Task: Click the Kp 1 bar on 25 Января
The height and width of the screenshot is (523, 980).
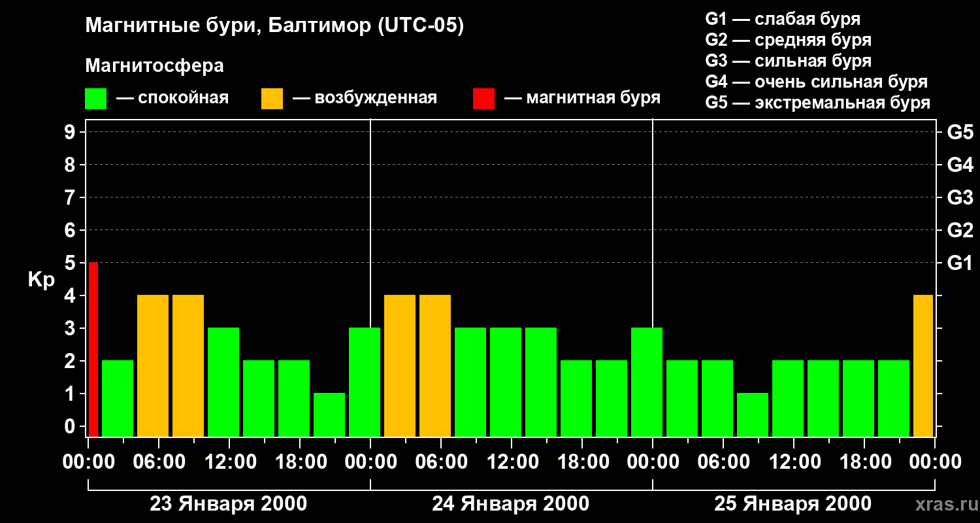Action: (753, 414)
